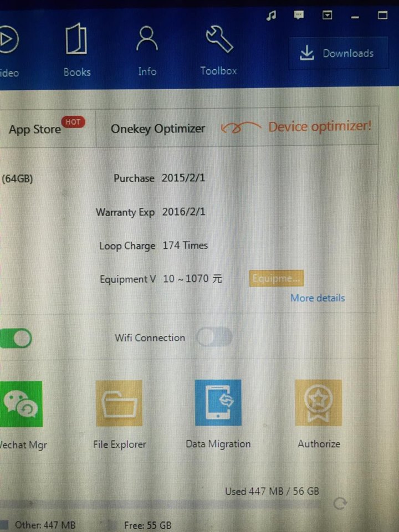Open File Explorer tool
Screen dimensions: 399x532
(x=119, y=403)
